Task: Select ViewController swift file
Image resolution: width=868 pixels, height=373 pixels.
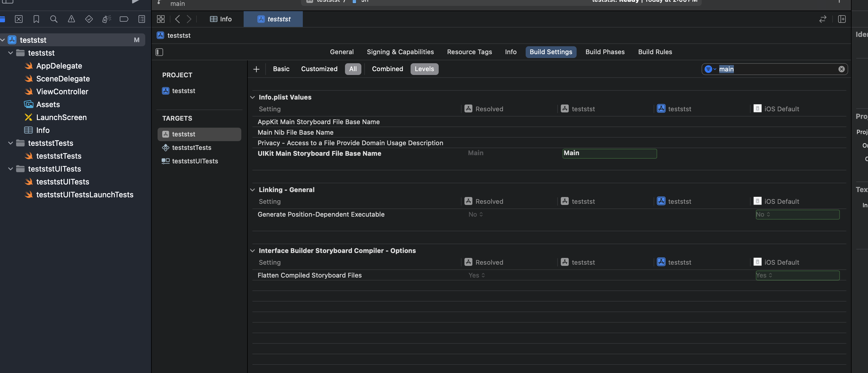Action: tap(62, 91)
